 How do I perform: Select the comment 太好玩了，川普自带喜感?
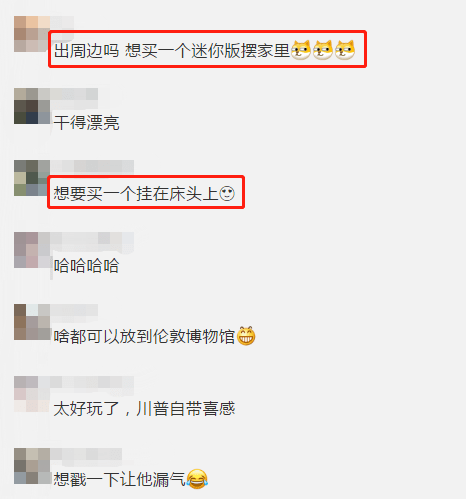(144, 408)
